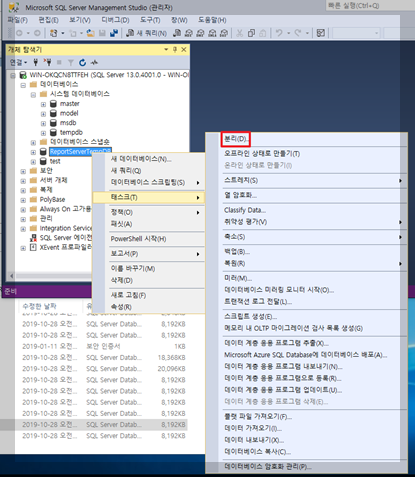
Task: Open the Connect (연결) dropdown in Object Explorer
Action: click(18, 62)
